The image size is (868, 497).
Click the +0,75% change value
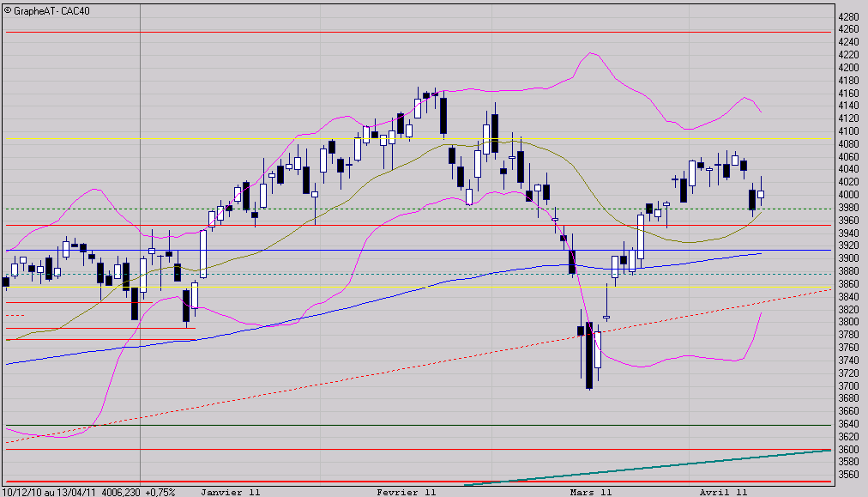click(x=160, y=492)
